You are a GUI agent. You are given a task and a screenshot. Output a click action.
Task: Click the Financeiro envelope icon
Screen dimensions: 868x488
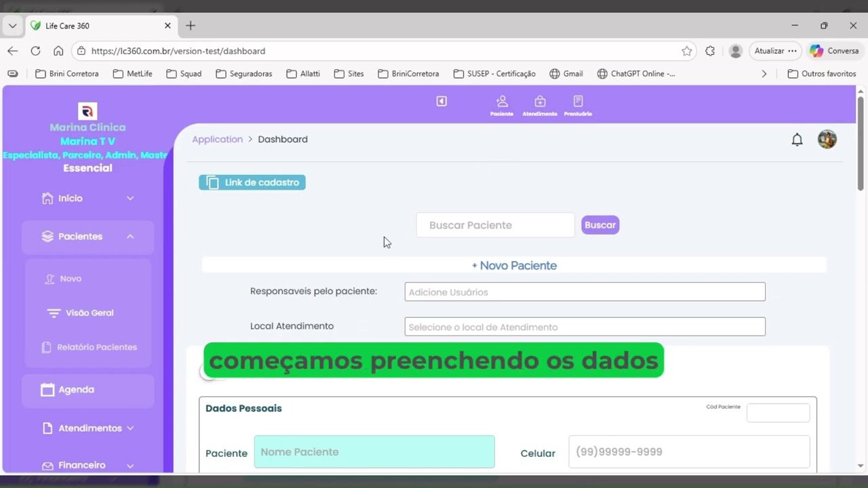pos(47,466)
